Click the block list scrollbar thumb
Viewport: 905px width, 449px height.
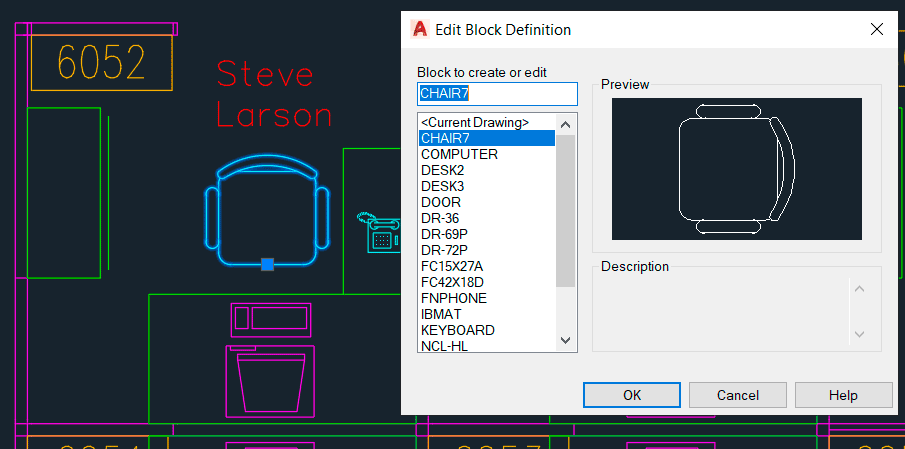pos(565,210)
